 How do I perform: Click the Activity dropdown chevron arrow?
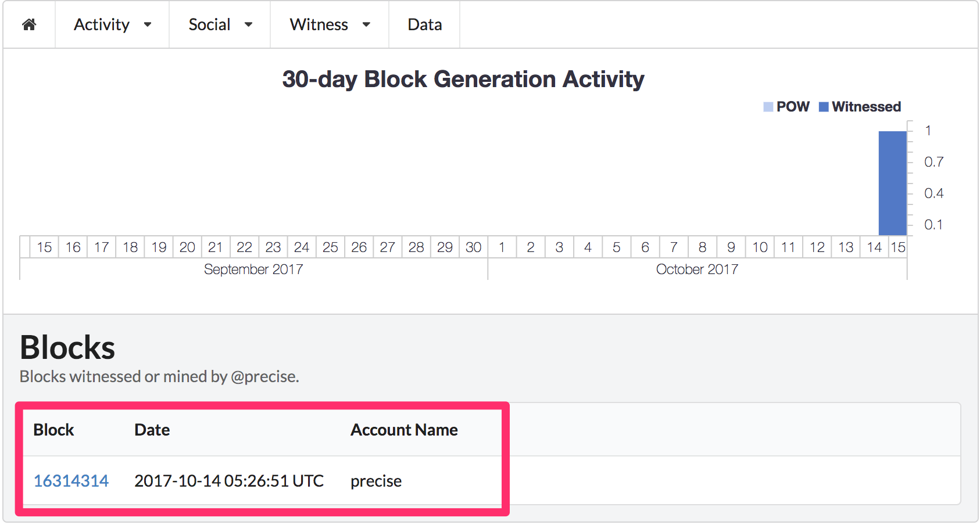click(x=148, y=26)
